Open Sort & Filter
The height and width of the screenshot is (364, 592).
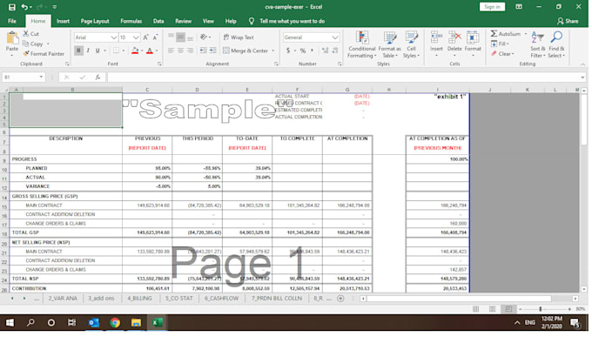pyautogui.click(x=538, y=44)
